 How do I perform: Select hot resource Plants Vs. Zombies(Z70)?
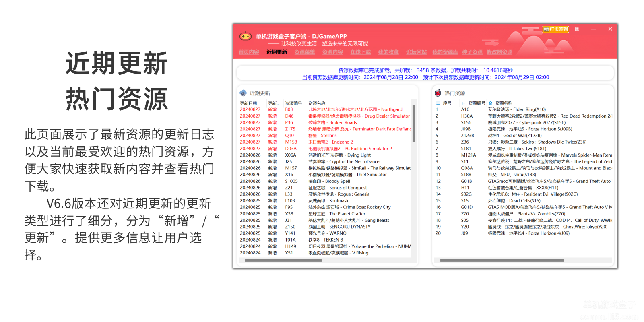click(523, 214)
